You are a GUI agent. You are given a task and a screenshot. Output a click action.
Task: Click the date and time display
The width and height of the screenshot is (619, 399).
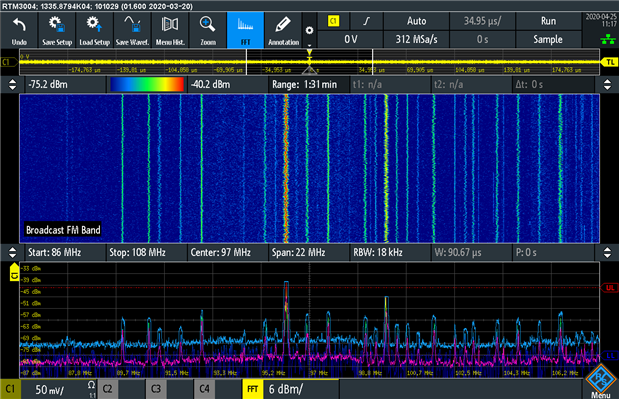601,21
